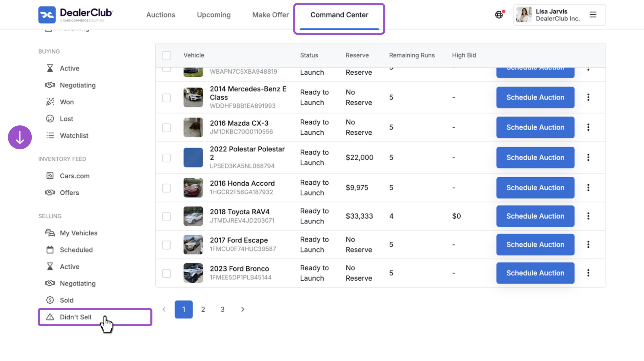The width and height of the screenshot is (644, 361).
Task: Open the Make Offer tab
Action: [270, 15]
